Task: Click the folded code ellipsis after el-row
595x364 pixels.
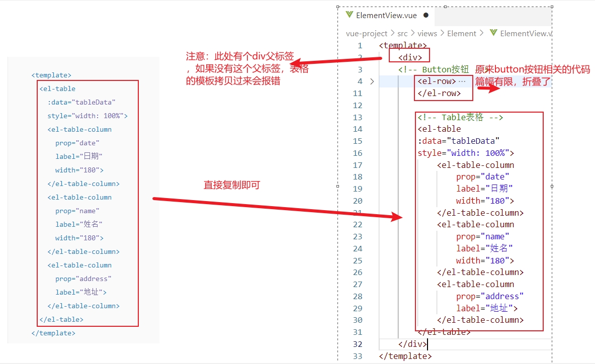Action: (x=462, y=81)
